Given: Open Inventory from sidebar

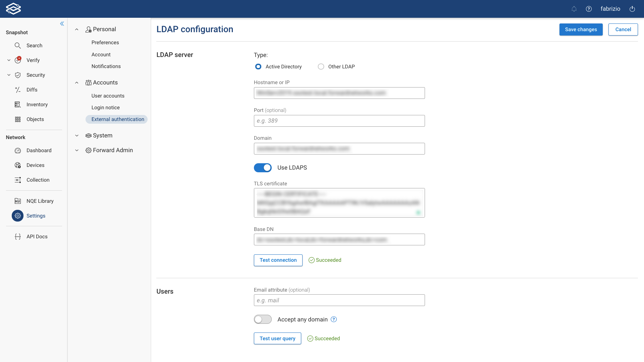Looking at the screenshot, I should (37, 105).
